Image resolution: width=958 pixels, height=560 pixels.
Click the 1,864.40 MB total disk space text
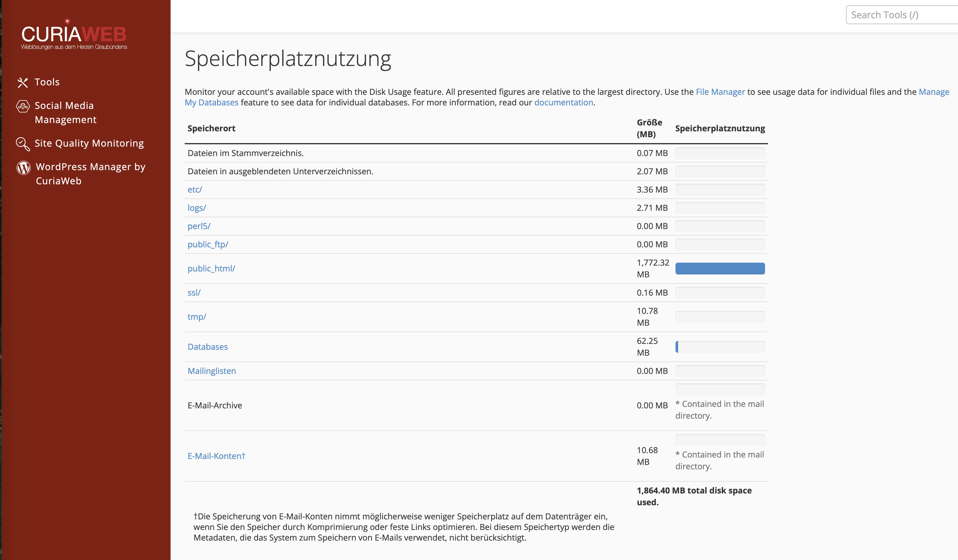(694, 496)
